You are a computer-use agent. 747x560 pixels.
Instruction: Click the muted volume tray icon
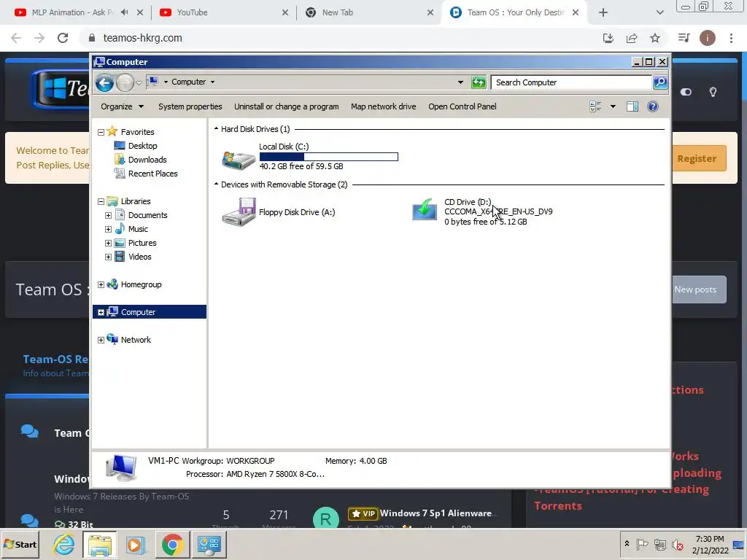pos(677,544)
